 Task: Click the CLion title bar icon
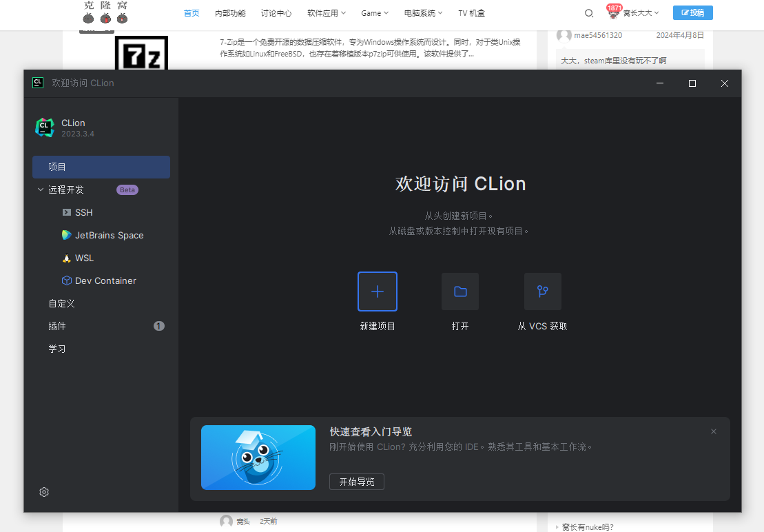tap(38, 83)
